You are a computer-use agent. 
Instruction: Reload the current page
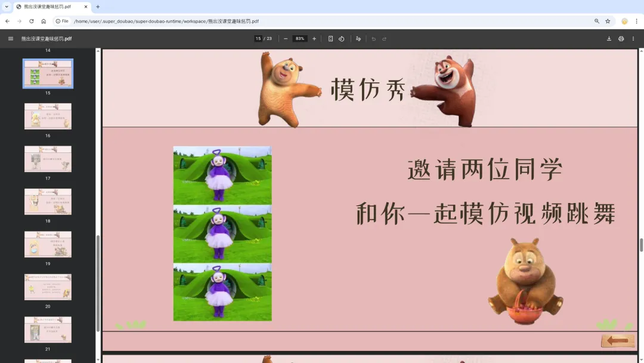[31, 21]
